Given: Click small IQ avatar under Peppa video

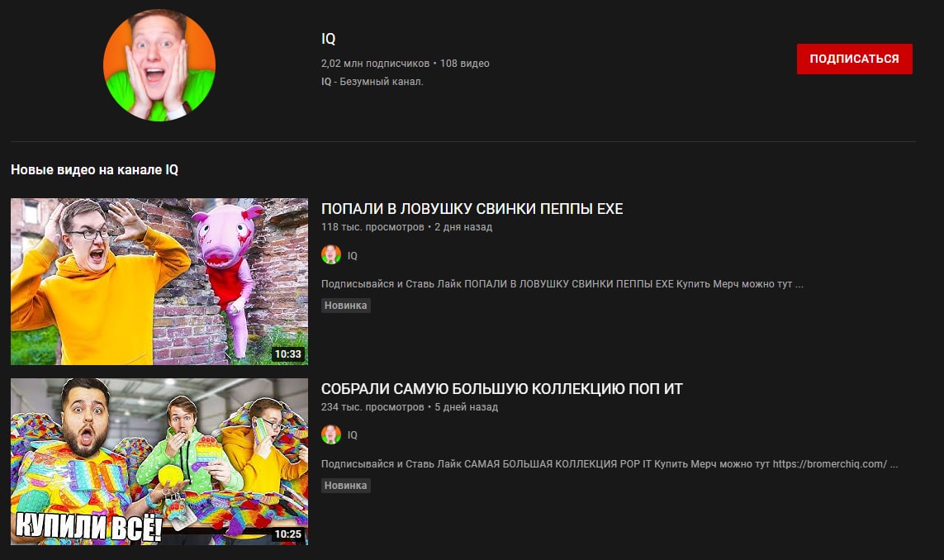Looking at the screenshot, I should pyautogui.click(x=331, y=255).
